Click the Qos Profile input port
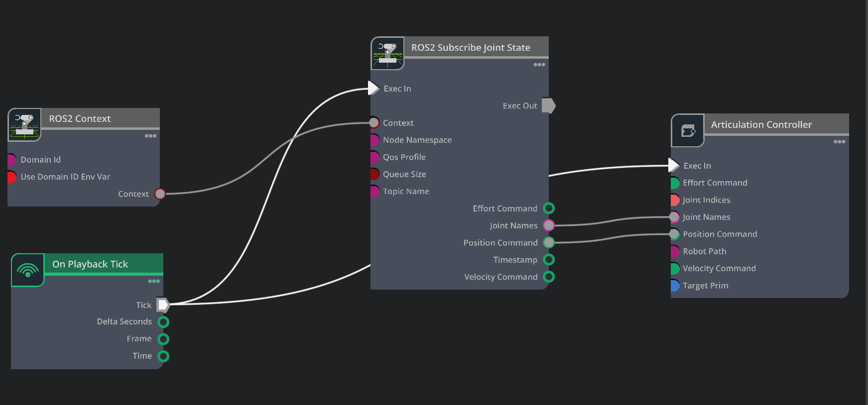 pyautogui.click(x=374, y=157)
